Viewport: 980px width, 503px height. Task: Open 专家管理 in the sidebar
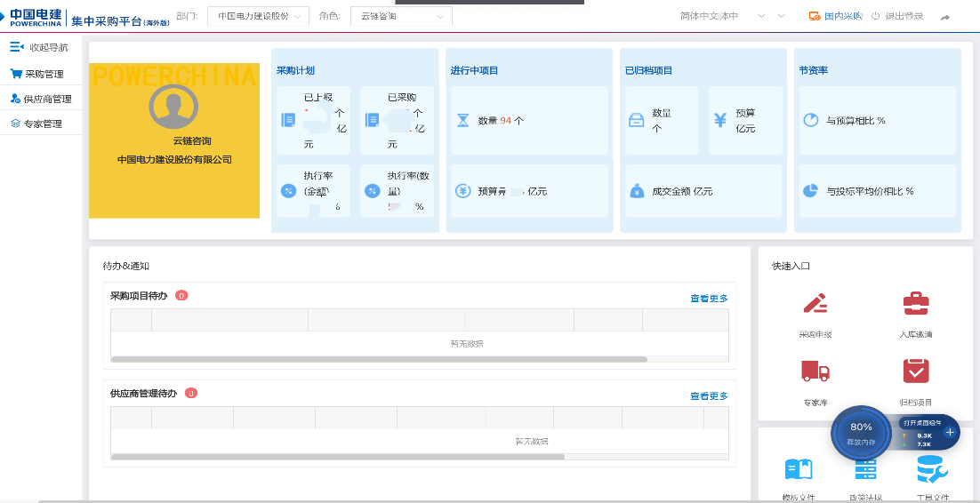pos(43,124)
